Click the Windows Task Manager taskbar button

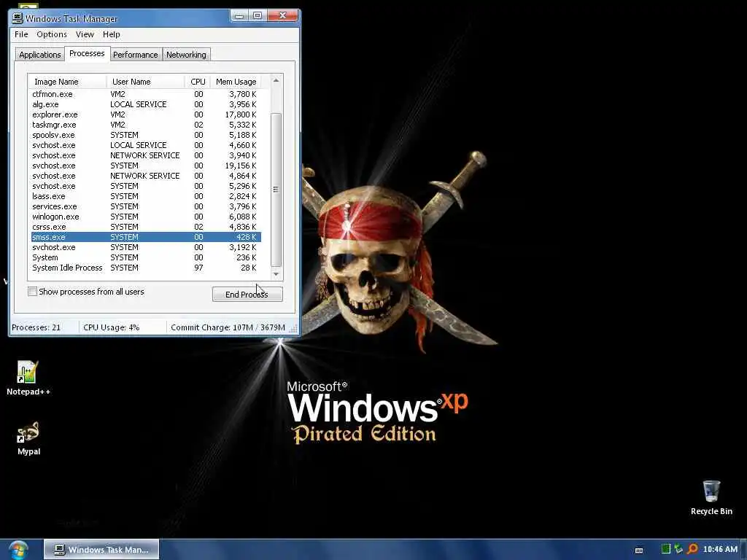click(101, 550)
